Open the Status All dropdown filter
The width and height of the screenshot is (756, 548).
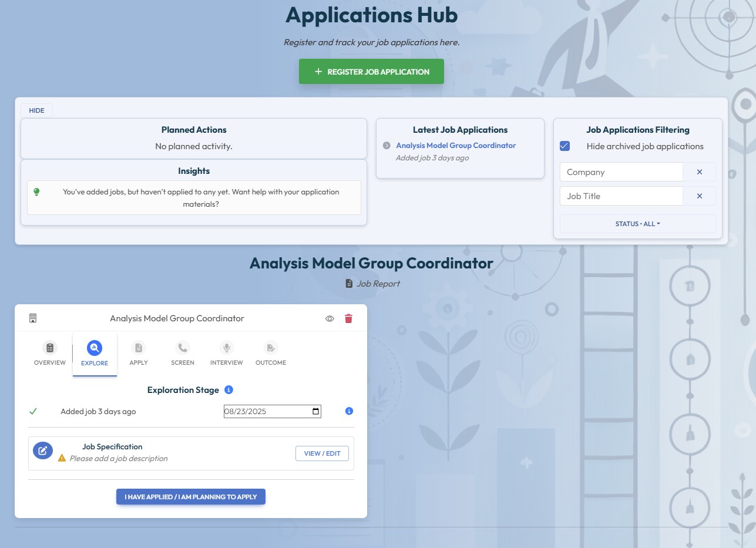(637, 224)
